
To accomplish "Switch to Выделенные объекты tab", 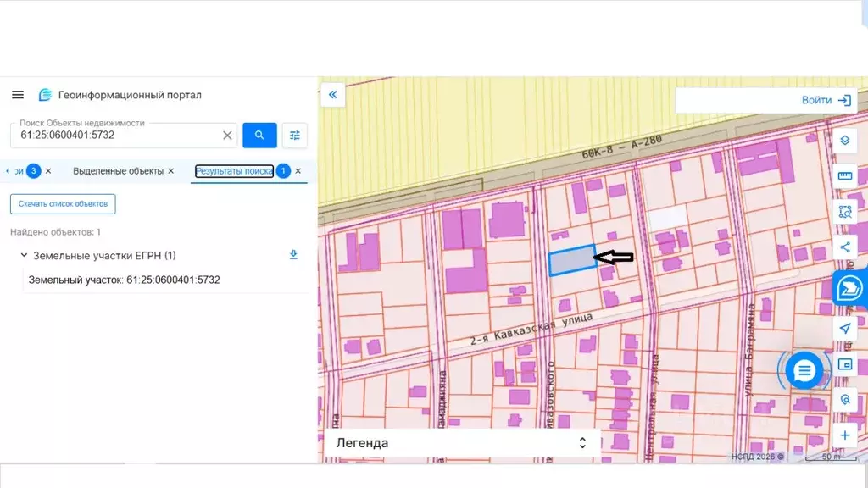I will point(118,171).
